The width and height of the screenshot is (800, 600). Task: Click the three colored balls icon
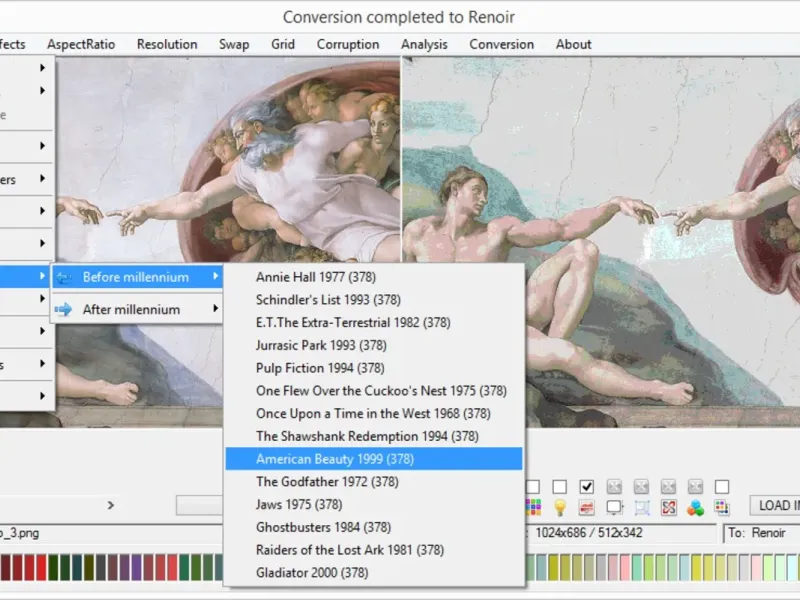coord(695,507)
